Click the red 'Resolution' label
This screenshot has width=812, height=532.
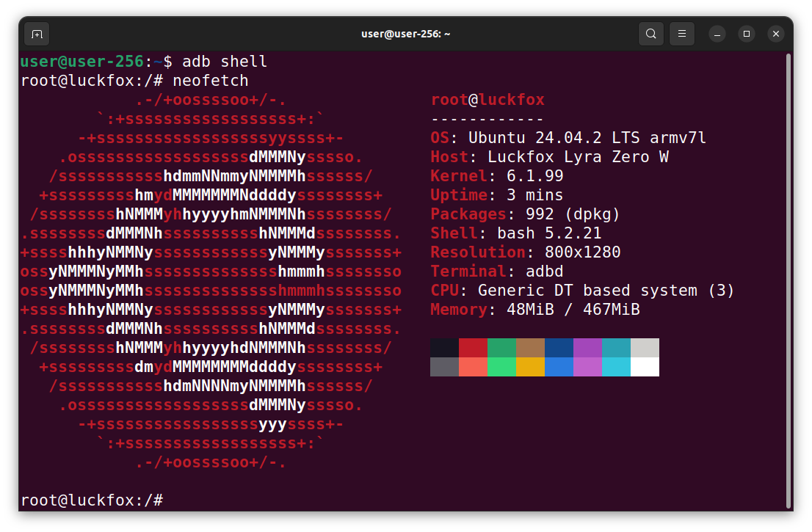pyautogui.click(x=477, y=252)
